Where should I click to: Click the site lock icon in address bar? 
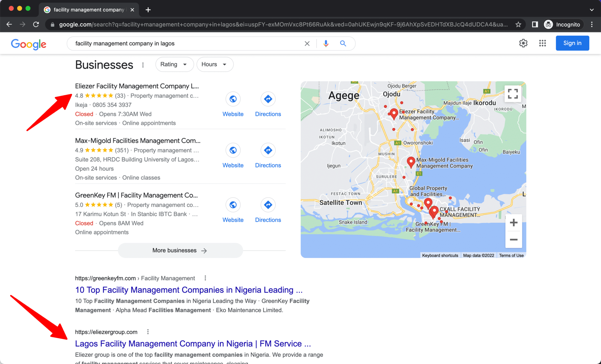tap(53, 24)
